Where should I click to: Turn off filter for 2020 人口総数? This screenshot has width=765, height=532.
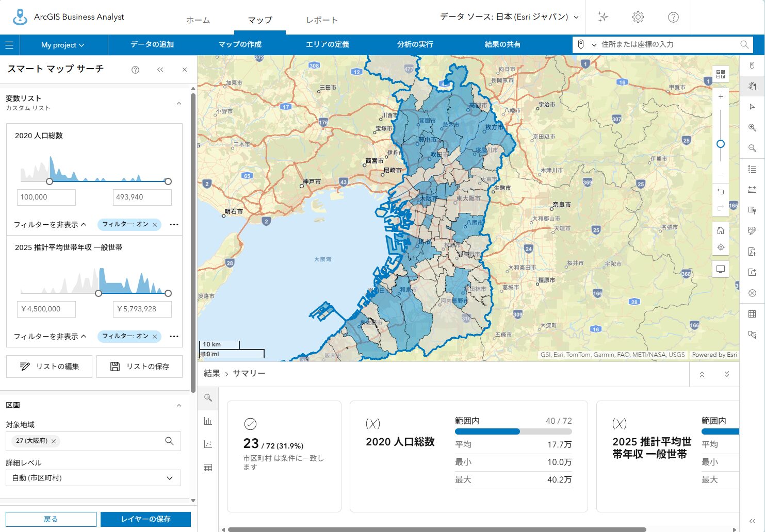tap(155, 225)
